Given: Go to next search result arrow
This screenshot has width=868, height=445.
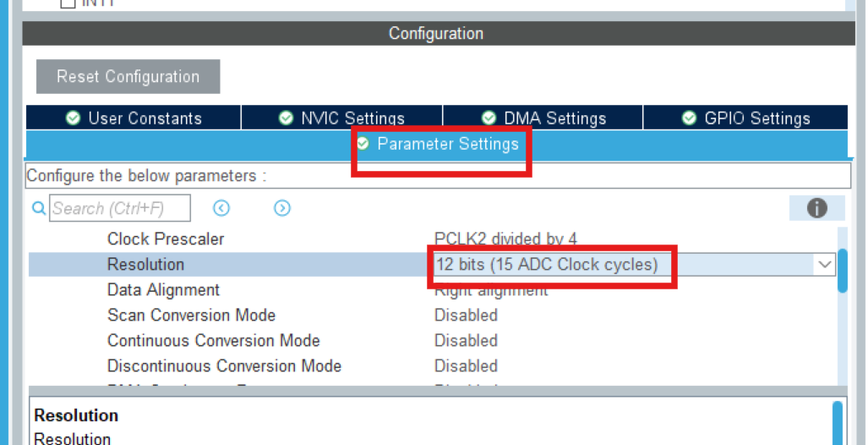Looking at the screenshot, I should [x=281, y=208].
